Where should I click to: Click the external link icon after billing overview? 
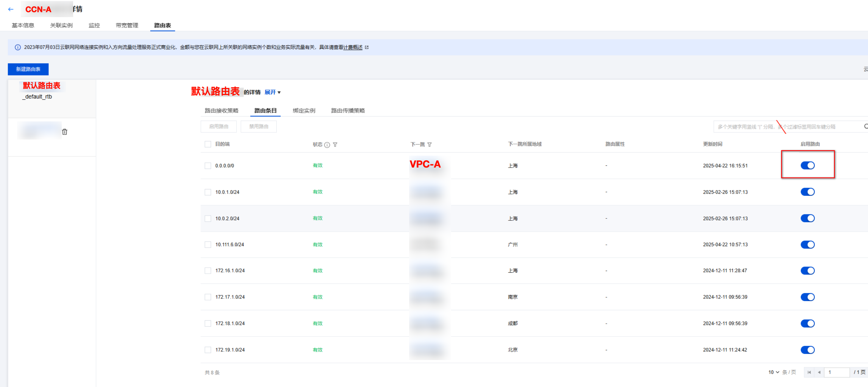pos(367,47)
